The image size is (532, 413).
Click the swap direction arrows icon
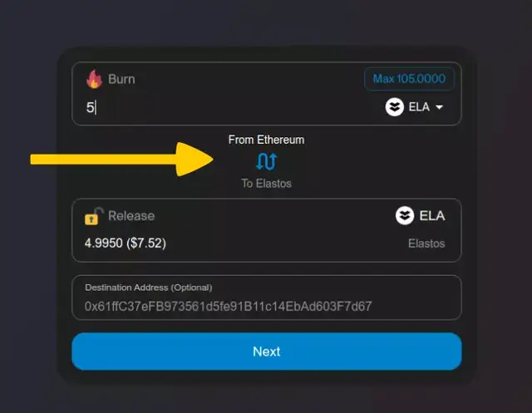click(266, 161)
